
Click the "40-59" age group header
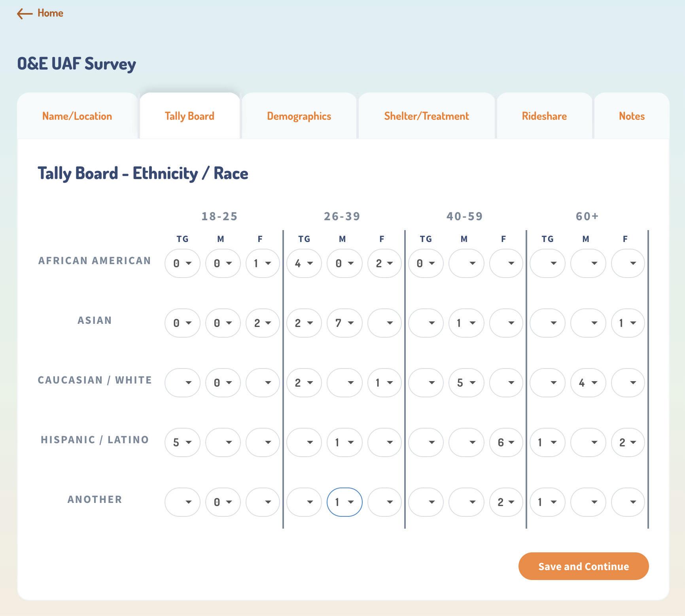click(x=465, y=216)
